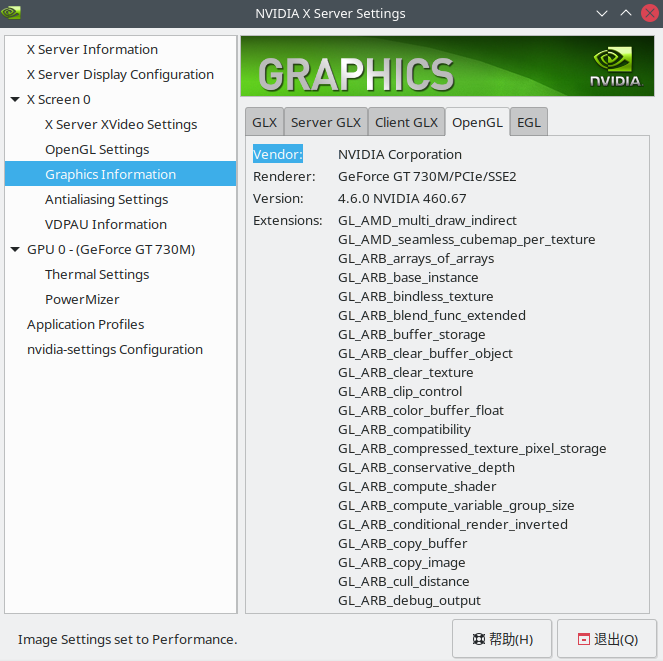Minimize the NVIDIA X Server Settings window
This screenshot has width=663, height=661.
click(x=602, y=13)
